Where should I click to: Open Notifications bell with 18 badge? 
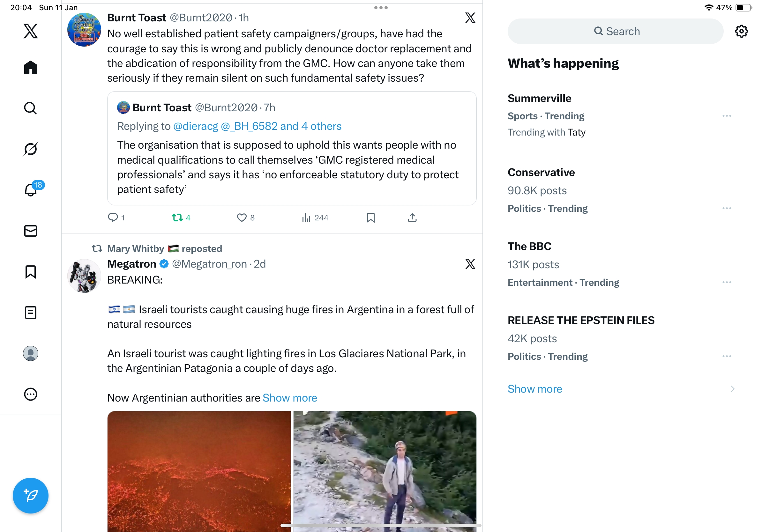[x=31, y=190]
